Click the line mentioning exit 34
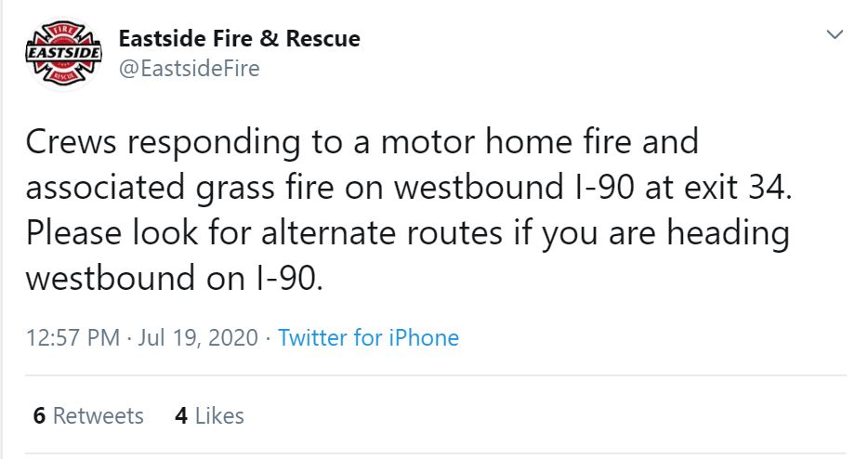The image size is (868, 459). click(x=410, y=188)
